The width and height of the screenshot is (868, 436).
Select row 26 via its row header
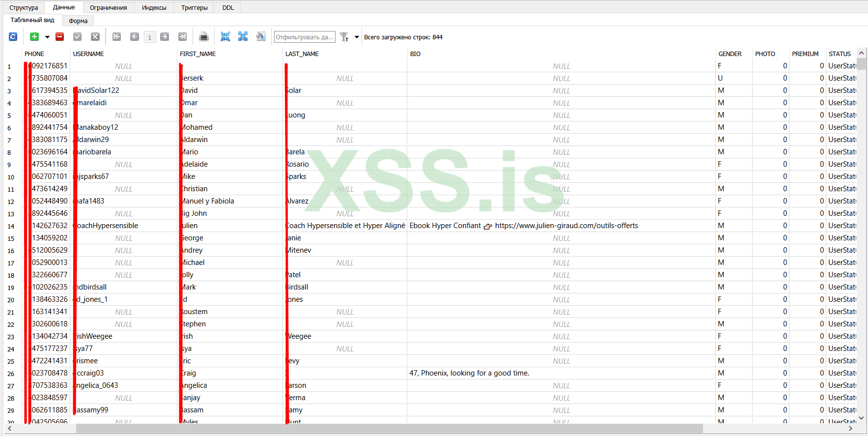pyautogui.click(x=11, y=374)
